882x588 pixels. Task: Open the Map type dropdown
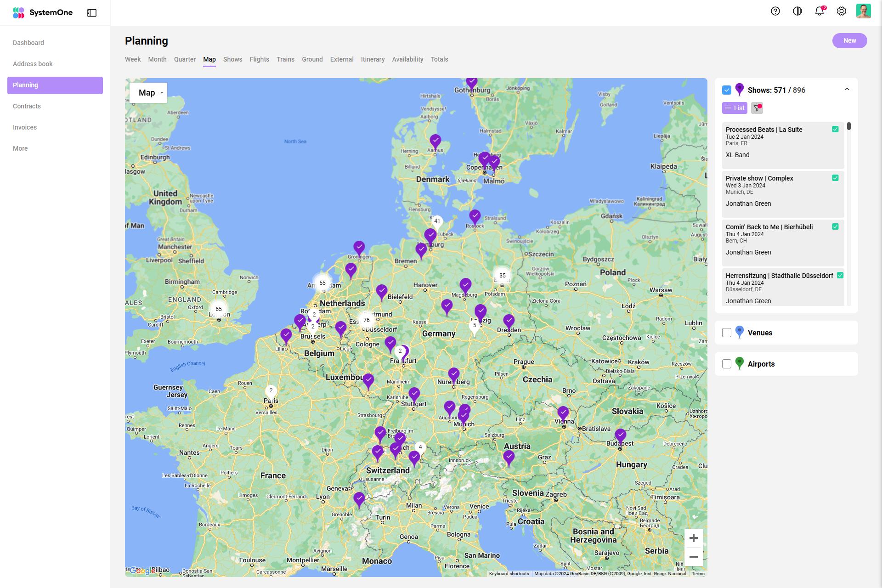pos(148,93)
